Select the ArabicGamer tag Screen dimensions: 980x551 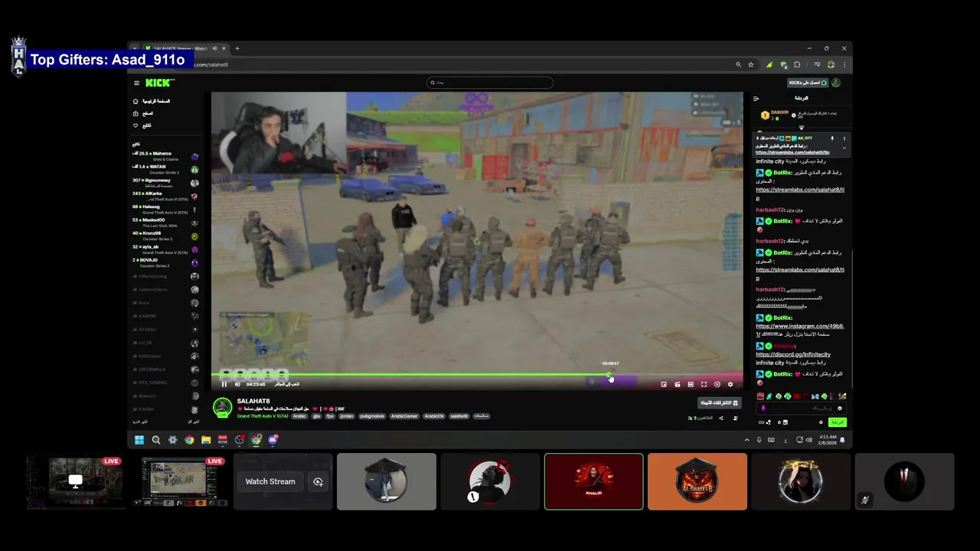[404, 416]
